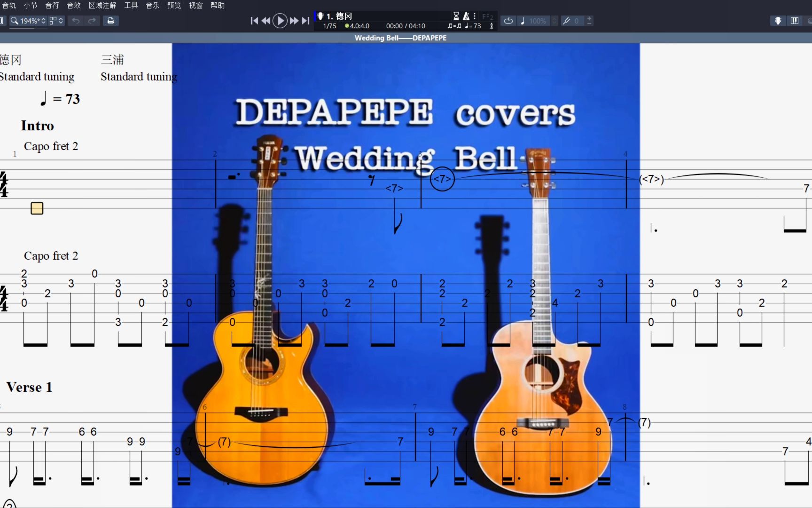
Task: Click the lower Capo fret 2 label
Action: click(51, 256)
